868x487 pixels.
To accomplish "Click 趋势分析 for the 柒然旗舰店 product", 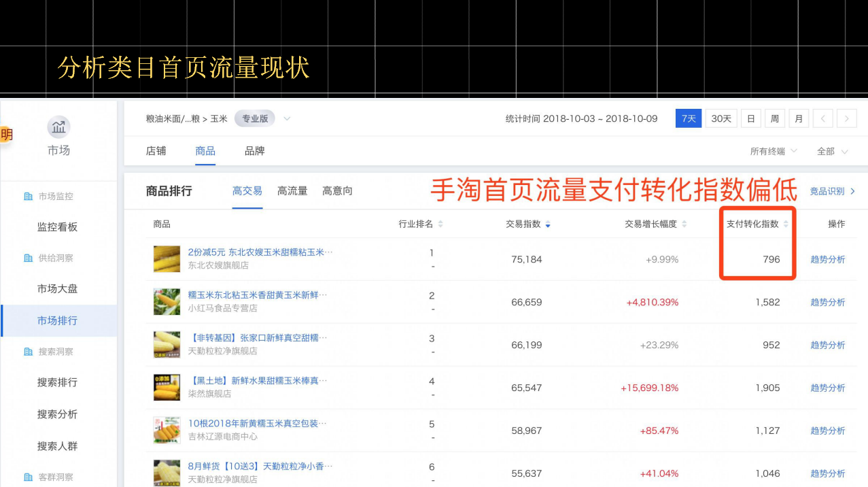I will (827, 388).
